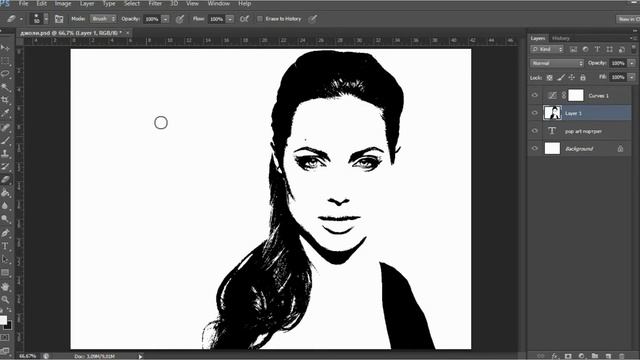This screenshot has height=360, width=640.
Task: Select the Lasso tool
Action: click(x=5, y=74)
